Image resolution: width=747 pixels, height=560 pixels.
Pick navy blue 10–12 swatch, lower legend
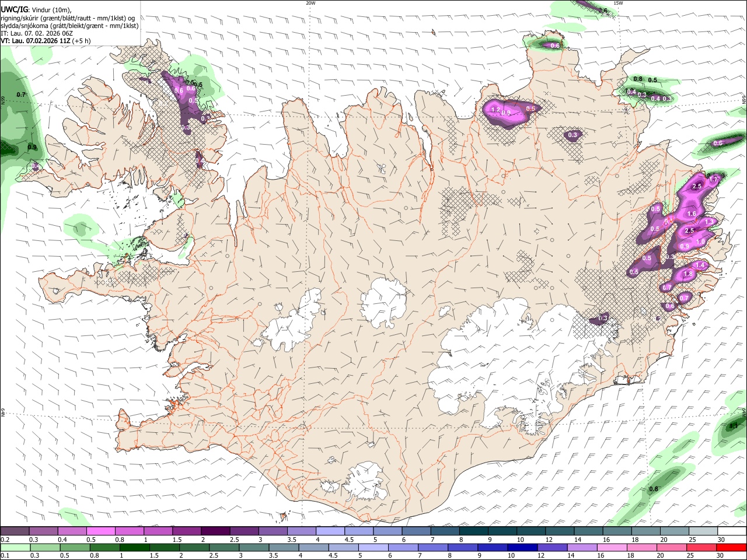(x=521, y=548)
